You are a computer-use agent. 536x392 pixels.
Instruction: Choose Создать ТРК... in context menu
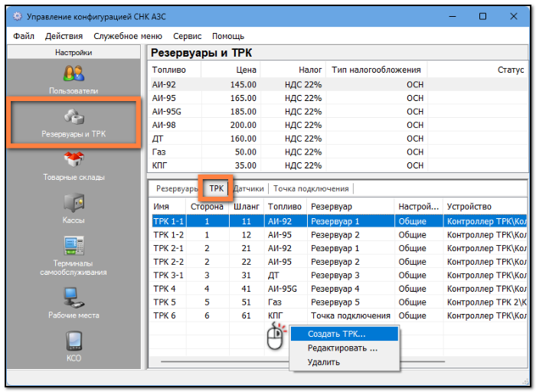click(345, 334)
